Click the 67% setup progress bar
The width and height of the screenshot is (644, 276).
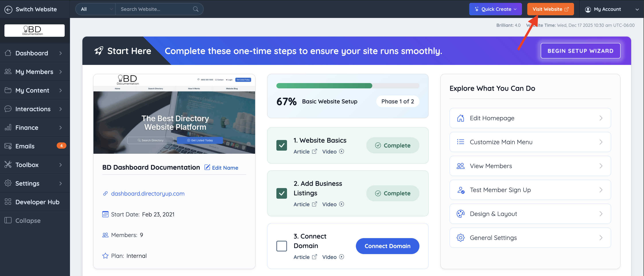[347, 86]
